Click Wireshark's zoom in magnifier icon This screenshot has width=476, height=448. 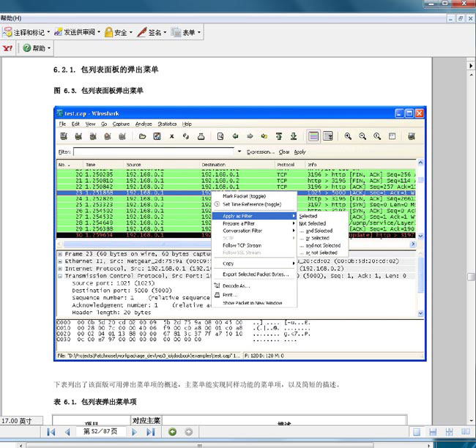click(x=348, y=137)
